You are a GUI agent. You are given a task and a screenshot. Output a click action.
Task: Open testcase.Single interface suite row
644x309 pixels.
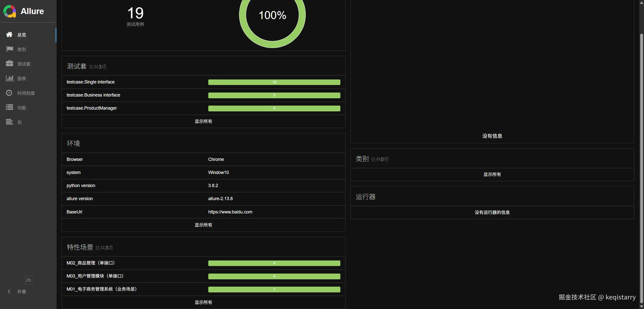pos(91,82)
